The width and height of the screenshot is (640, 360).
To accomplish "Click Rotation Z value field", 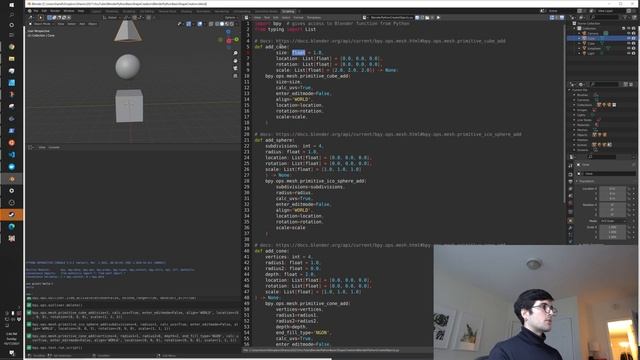I will 612,215.
